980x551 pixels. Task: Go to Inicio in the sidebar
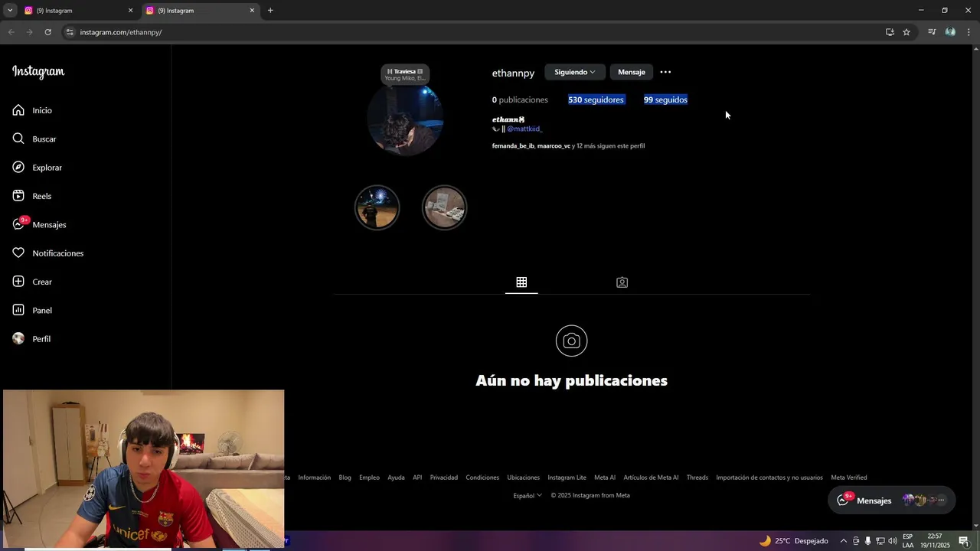coord(32,110)
